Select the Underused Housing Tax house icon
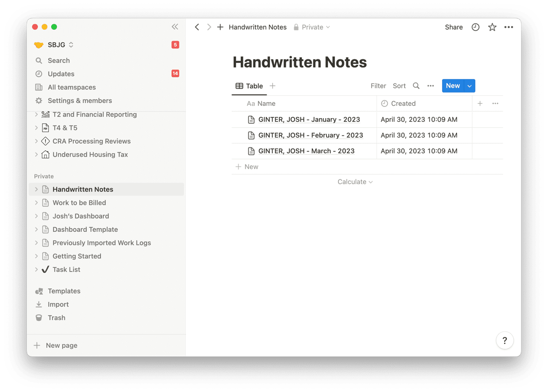 45,154
